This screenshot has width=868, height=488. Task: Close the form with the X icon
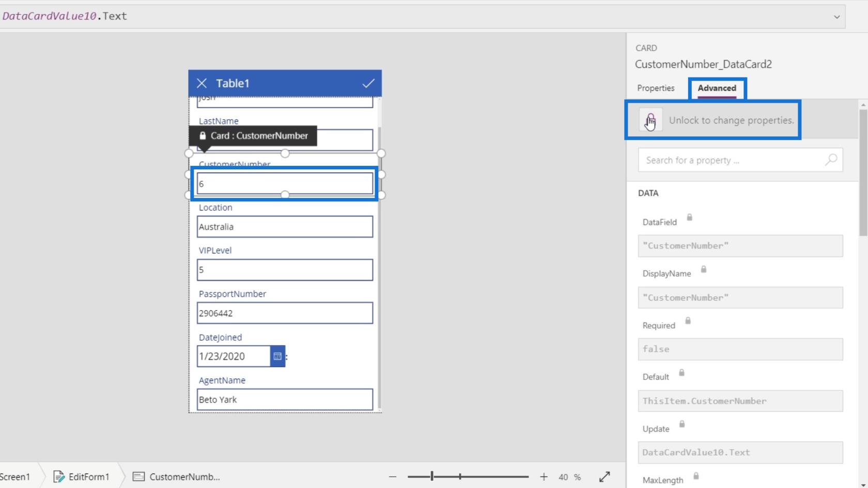(x=202, y=83)
